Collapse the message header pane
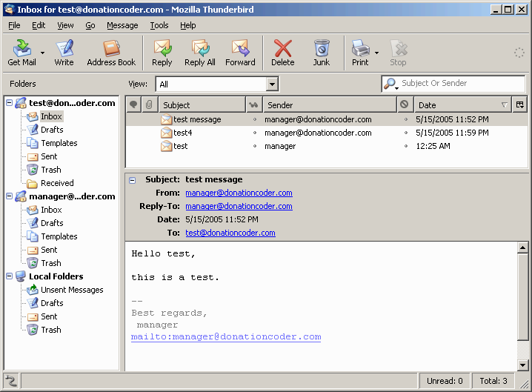532x392 pixels. click(x=133, y=180)
